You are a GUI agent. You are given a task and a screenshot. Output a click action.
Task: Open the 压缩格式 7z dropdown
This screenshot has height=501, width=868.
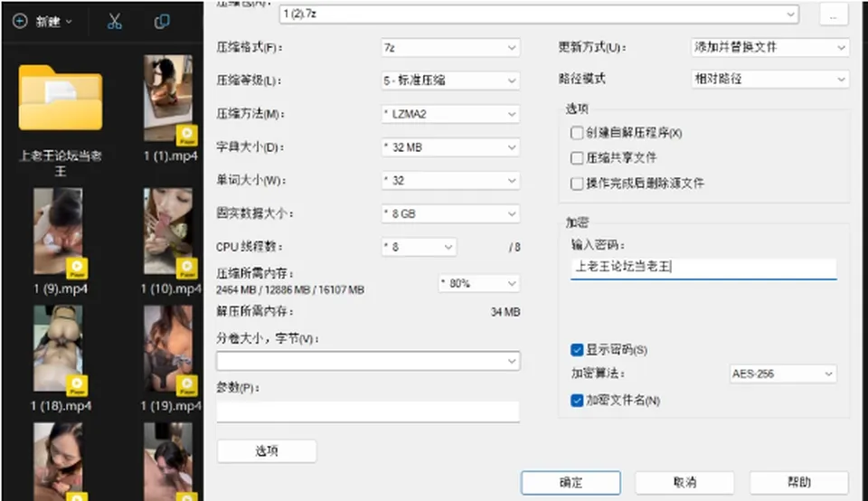tap(450, 48)
